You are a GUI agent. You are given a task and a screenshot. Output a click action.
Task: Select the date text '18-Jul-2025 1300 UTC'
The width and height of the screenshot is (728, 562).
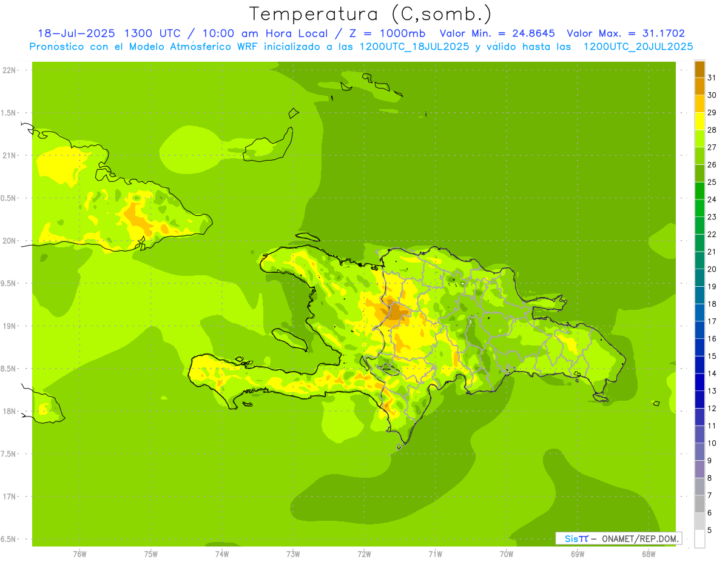point(109,33)
